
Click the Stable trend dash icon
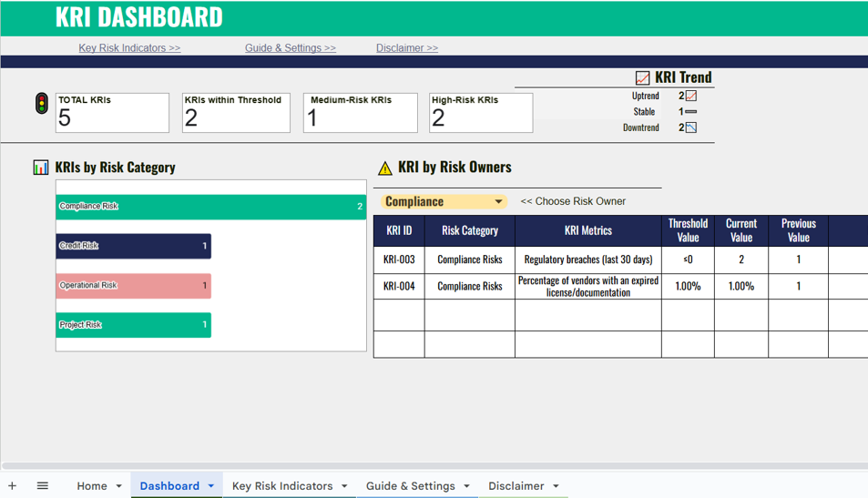click(691, 112)
